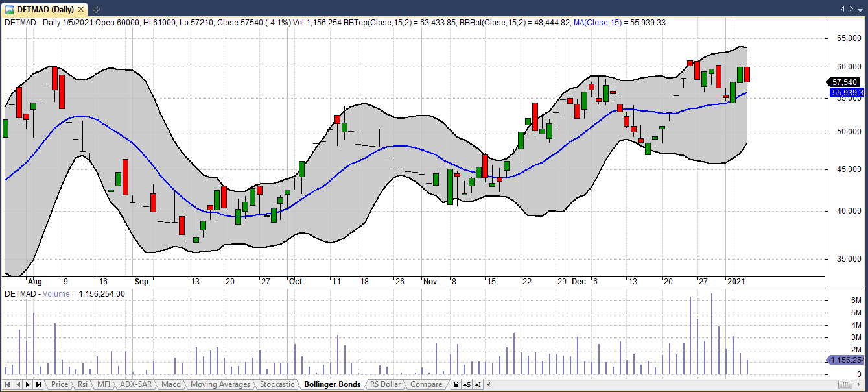Switch to the RS Dollar tab
This screenshot has width=868, height=392.
point(385,384)
